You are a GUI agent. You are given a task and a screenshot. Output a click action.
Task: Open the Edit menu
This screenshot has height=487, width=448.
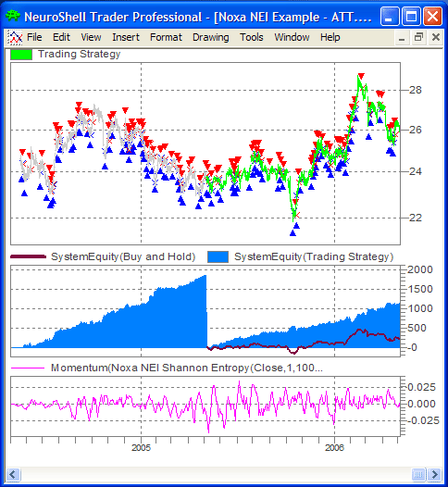tap(61, 37)
